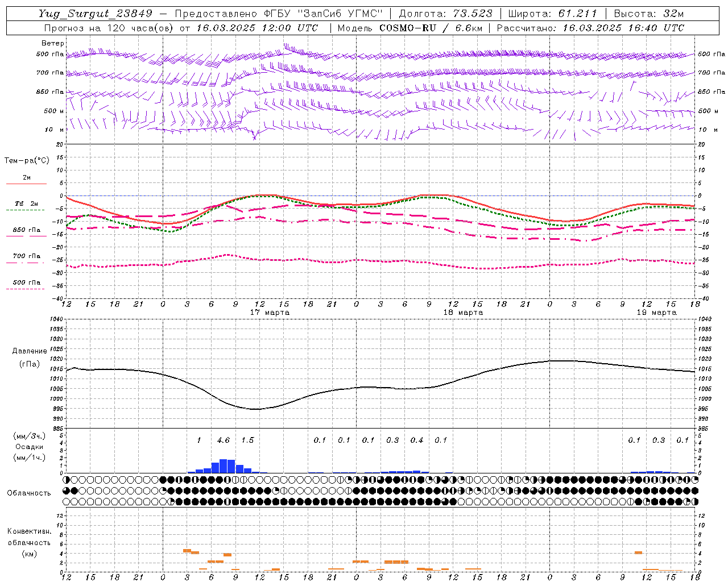Click the 'Давление' pressure panel label
This screenshot has height=582, width=728.
coord(30,351)
